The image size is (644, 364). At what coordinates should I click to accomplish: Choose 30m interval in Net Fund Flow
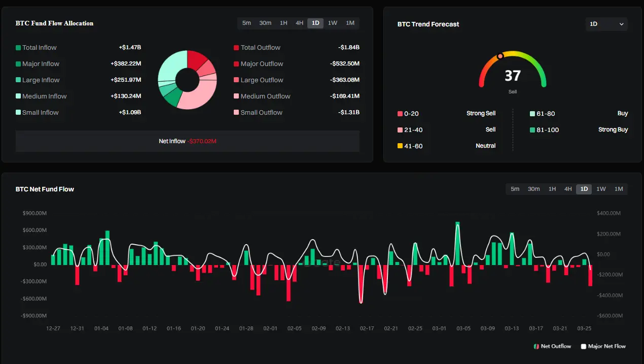pos(533,189)
